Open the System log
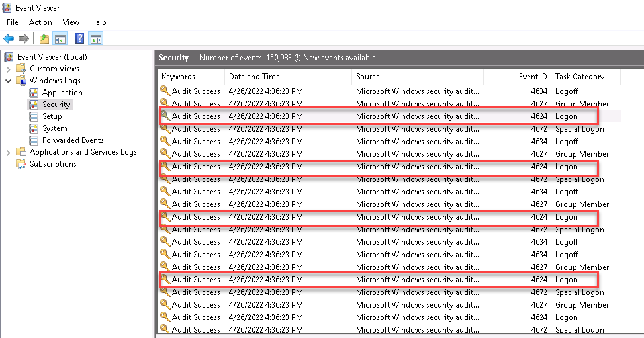Screen dimensions: 644x338 tap(55, 128)
